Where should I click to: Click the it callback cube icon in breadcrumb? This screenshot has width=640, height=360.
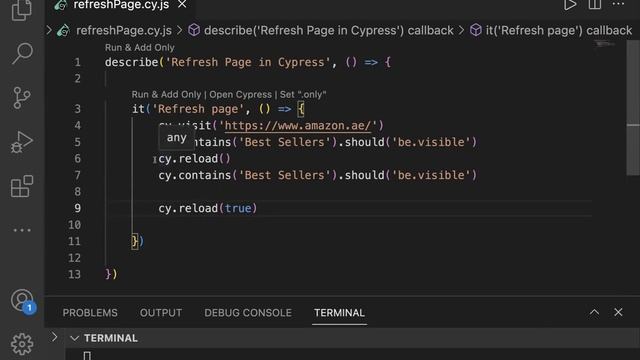(476, 30)
